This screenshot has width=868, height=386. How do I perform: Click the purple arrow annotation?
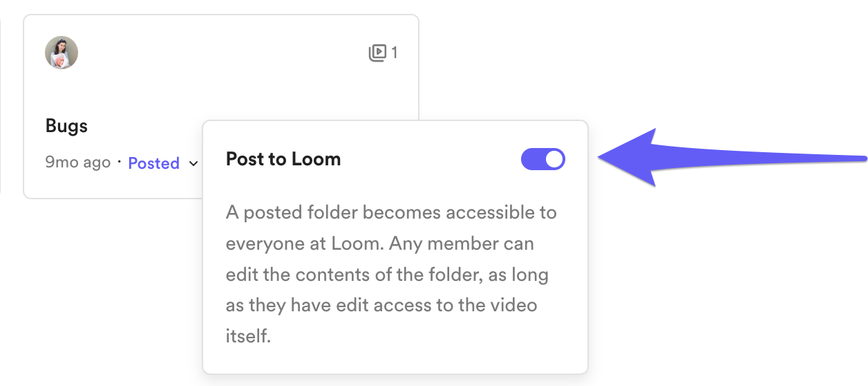tap(731, 158)
